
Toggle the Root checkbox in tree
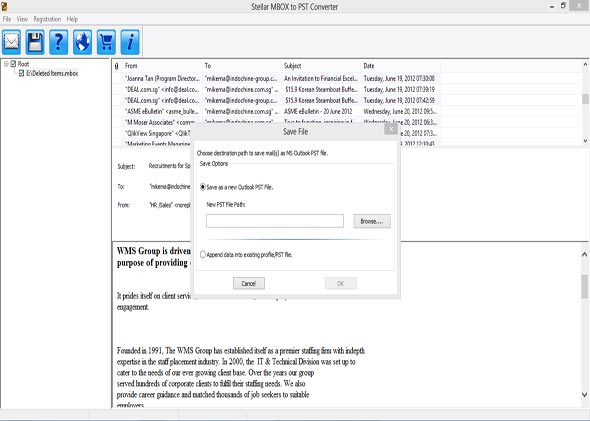pyautogui.click(x=13, y=64)
